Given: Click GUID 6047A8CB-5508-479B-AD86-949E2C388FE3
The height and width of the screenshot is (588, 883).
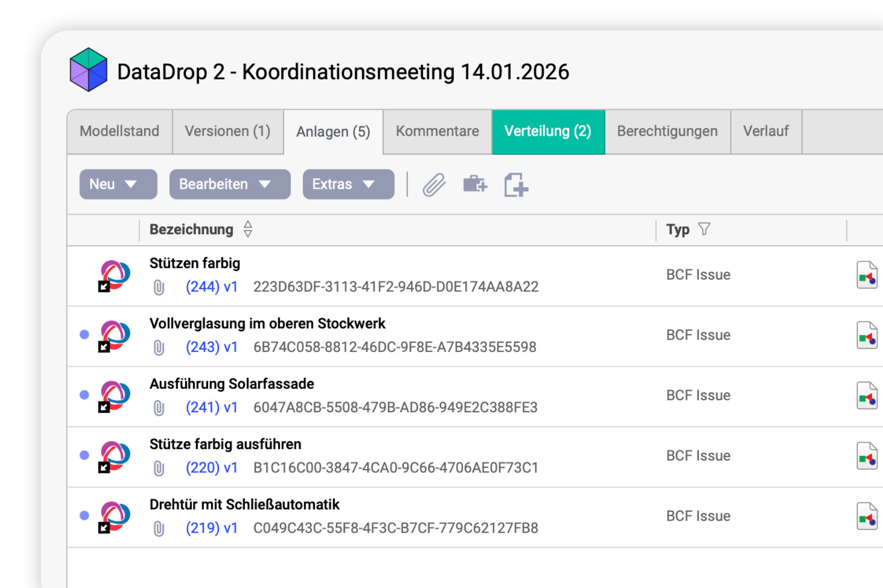Looking at the screenshot, I should pos(395,408).
